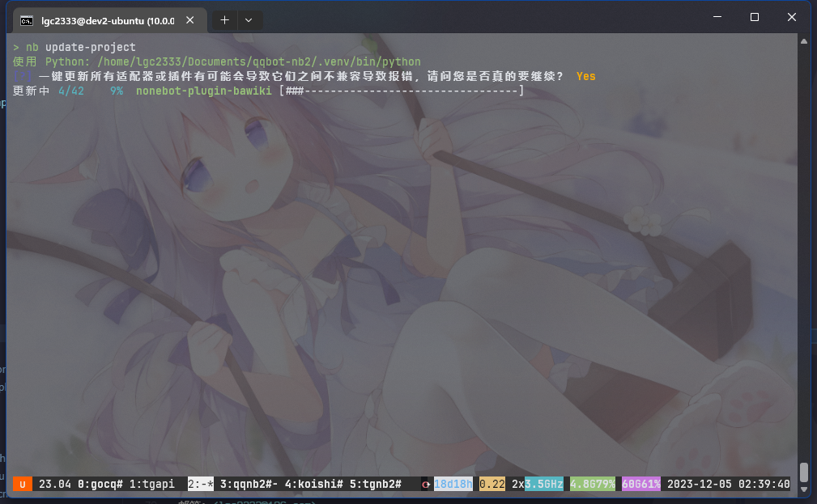Screen dimensions: 817x504
Task: Click the 3.5GHz CPU frequency indicator
Action: click(x=544, y=485)
